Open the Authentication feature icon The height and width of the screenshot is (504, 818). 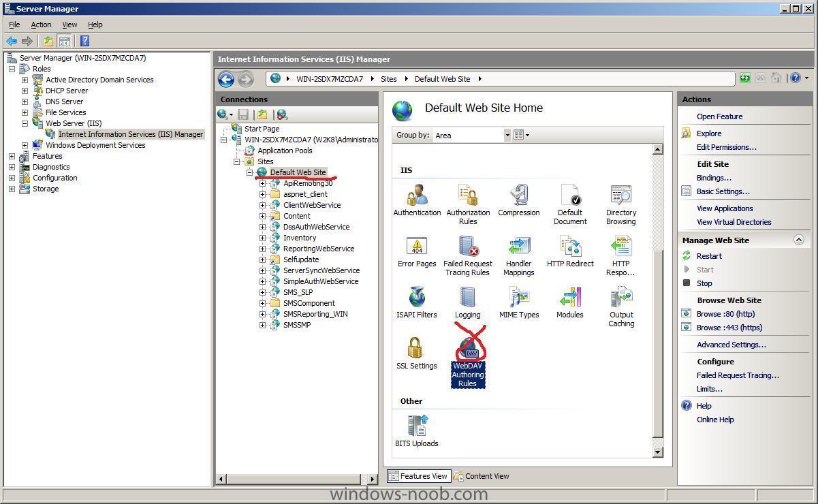pyautogui.click(x=417, y=200)
